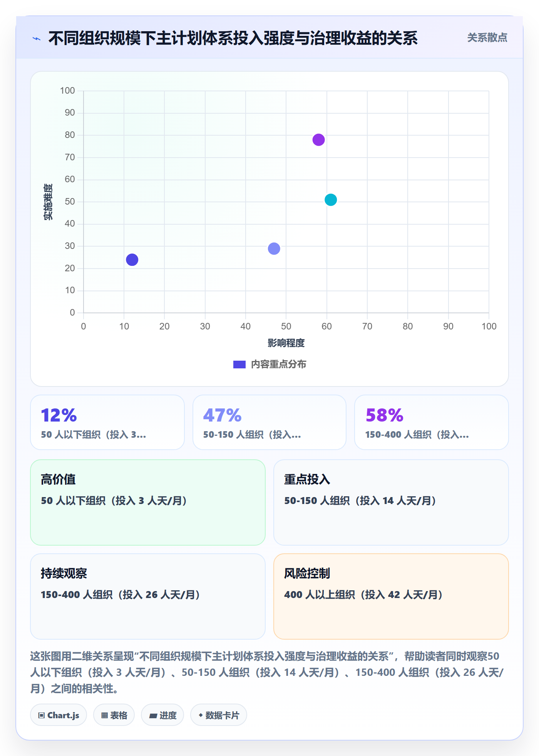Viewport: 539px width, 756px height.
Task: Click 150-400 人组织 text in the 持续观察 card
Action: pos(120,595)
